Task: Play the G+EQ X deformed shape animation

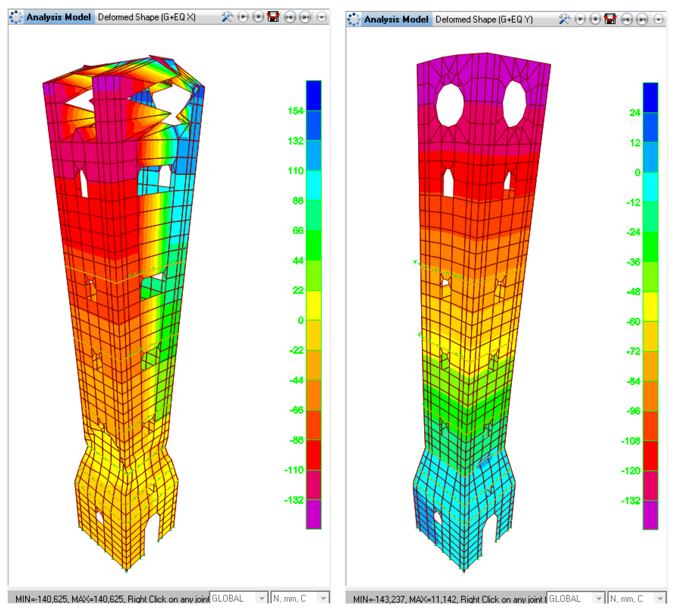Action: tap(243, 17)
